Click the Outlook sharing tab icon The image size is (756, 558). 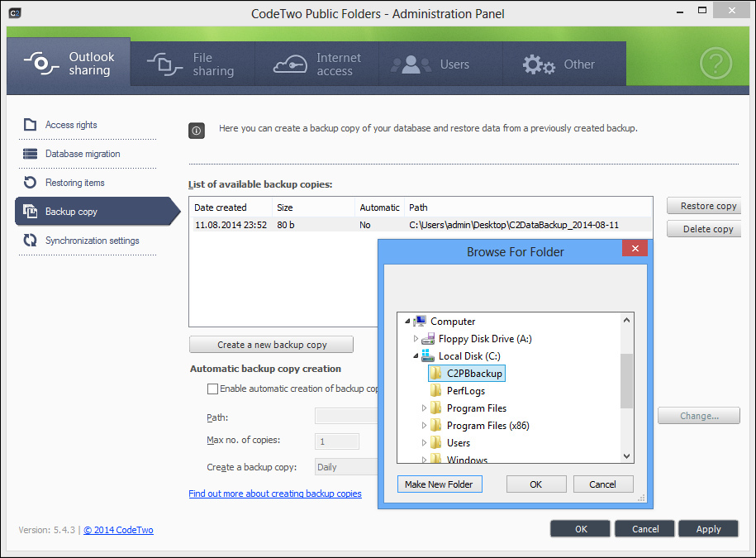(41, 63)
